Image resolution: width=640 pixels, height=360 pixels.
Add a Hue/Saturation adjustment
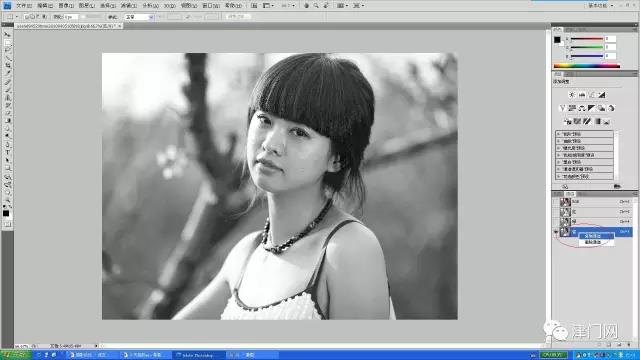tap(572, 108)
